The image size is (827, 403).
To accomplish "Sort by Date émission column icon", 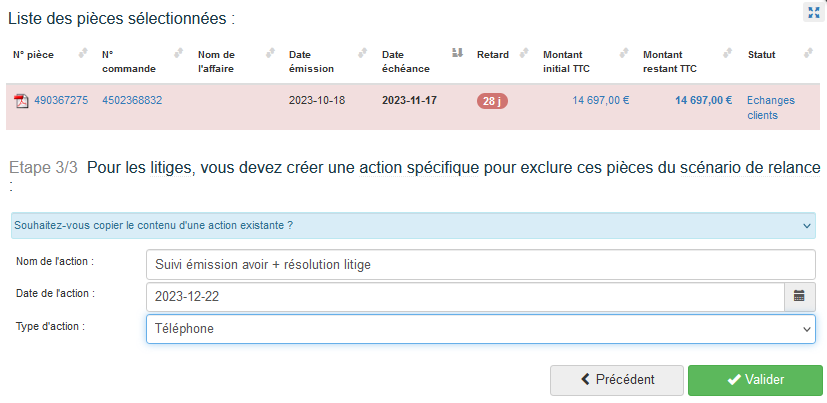I will point(363,52).
